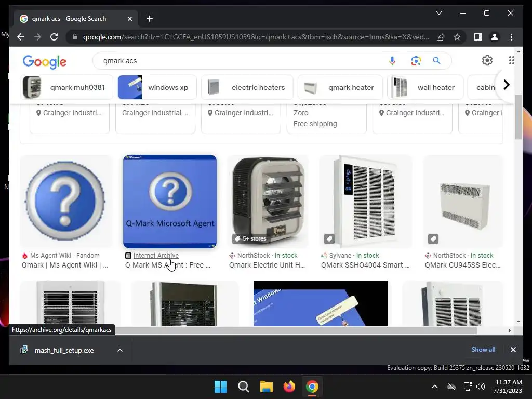Open the Q-Mark MS Agent : Free title

168,265
